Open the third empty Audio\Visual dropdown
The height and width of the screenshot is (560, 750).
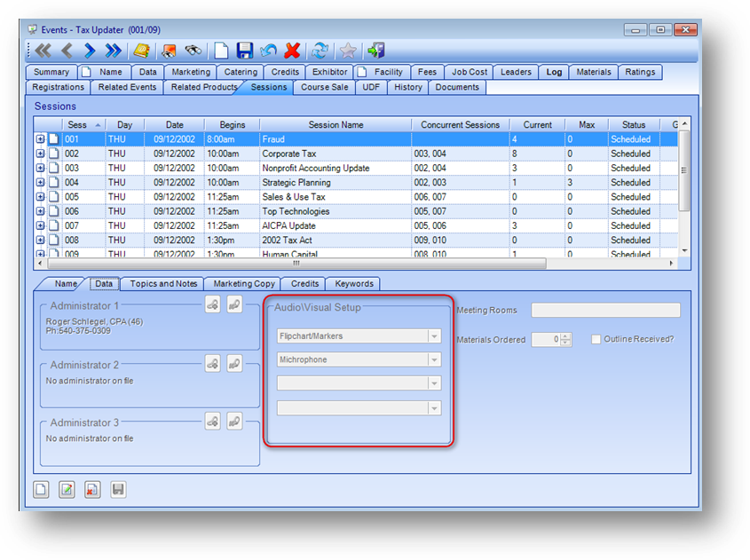click(434, 383)
